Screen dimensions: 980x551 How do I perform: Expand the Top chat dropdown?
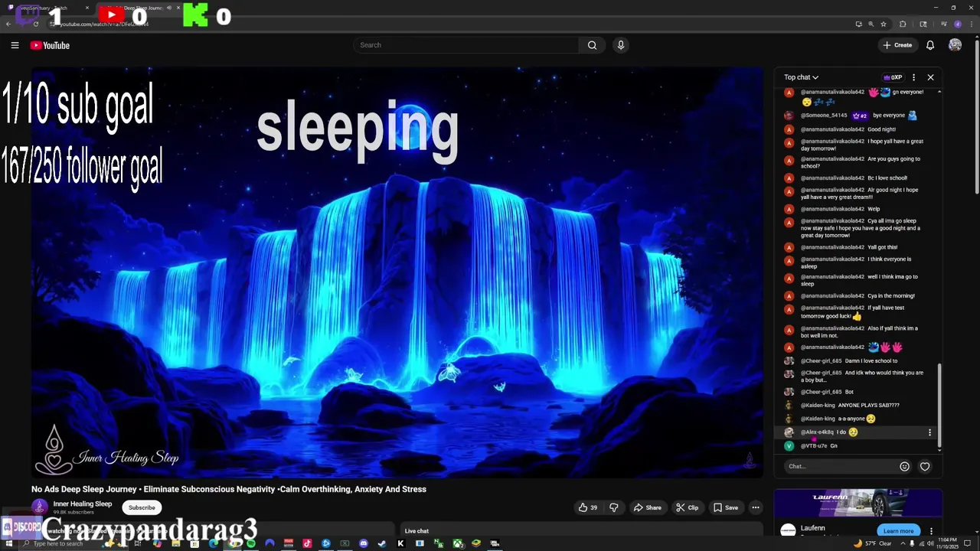point(801,77)
